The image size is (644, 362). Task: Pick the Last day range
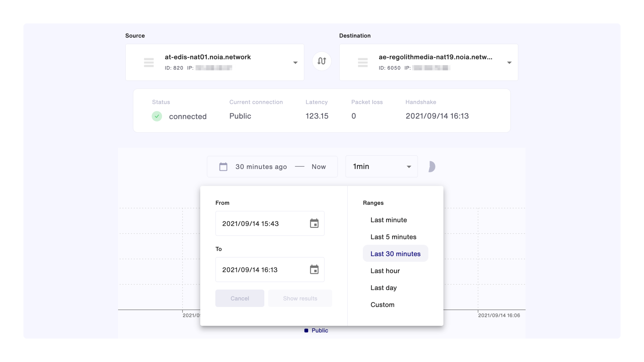pos(383,288)
